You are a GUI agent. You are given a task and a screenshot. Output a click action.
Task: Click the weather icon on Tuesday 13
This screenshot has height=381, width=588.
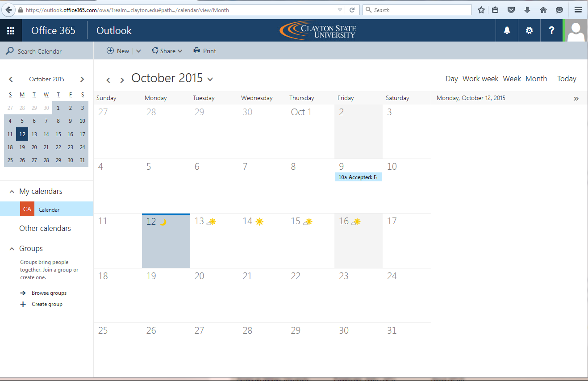[211, 222]
